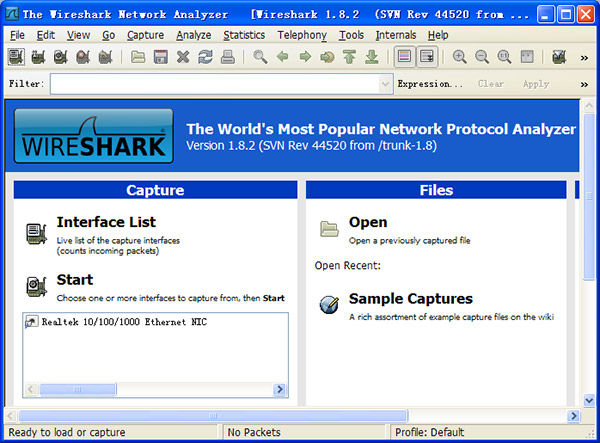This screenshot has height=443, width=600.
Task: Zoom out toolbar icon
Action: pyautogui.click(x=482, y=57)
